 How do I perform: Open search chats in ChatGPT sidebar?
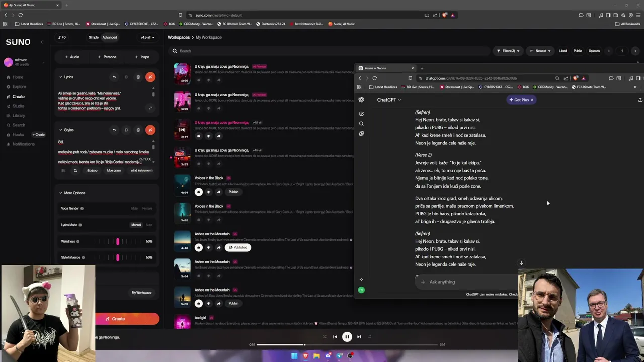361,124
